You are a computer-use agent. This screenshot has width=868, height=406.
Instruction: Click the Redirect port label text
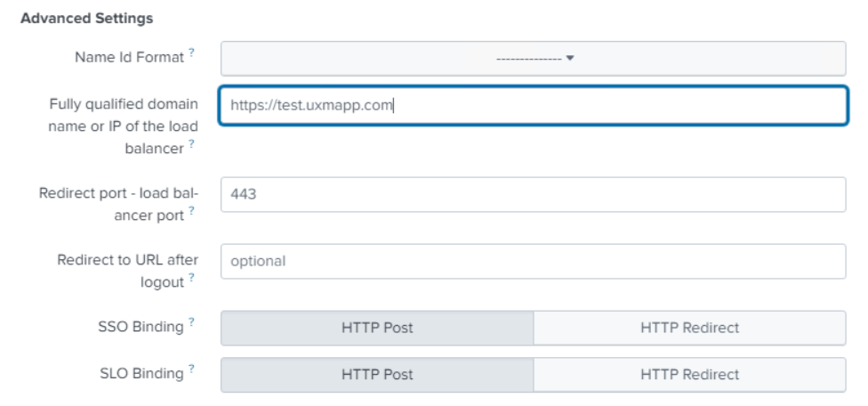tap(118, 204)
